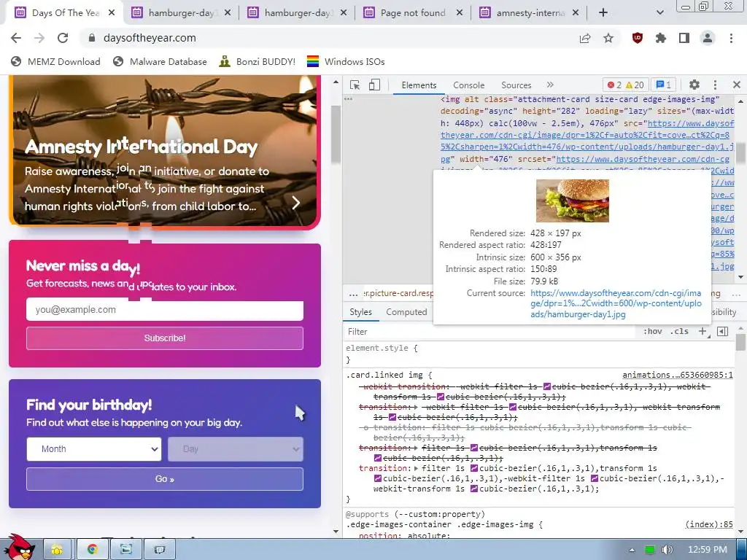Click the ellipsis beside the img node
This screenshot has height=560, width=747.
coord(348,99)
